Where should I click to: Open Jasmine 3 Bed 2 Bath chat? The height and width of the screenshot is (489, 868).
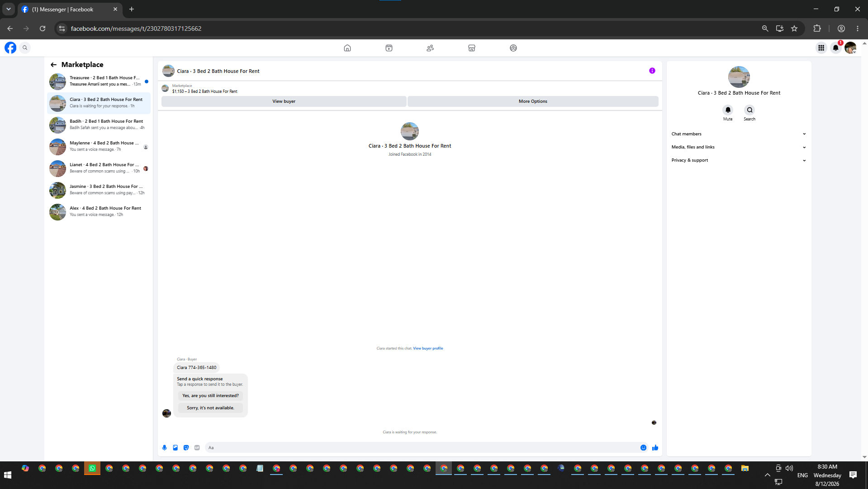99,190
